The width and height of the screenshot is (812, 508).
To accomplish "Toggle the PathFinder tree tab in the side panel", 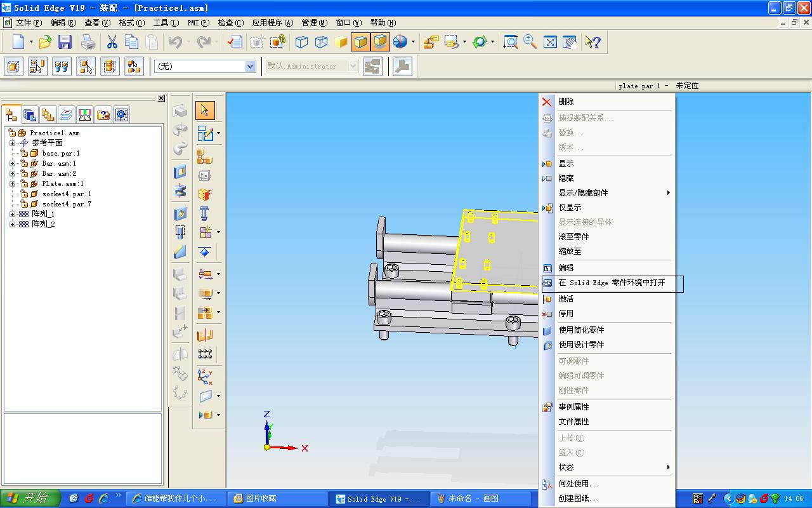I will click(11, 114).
